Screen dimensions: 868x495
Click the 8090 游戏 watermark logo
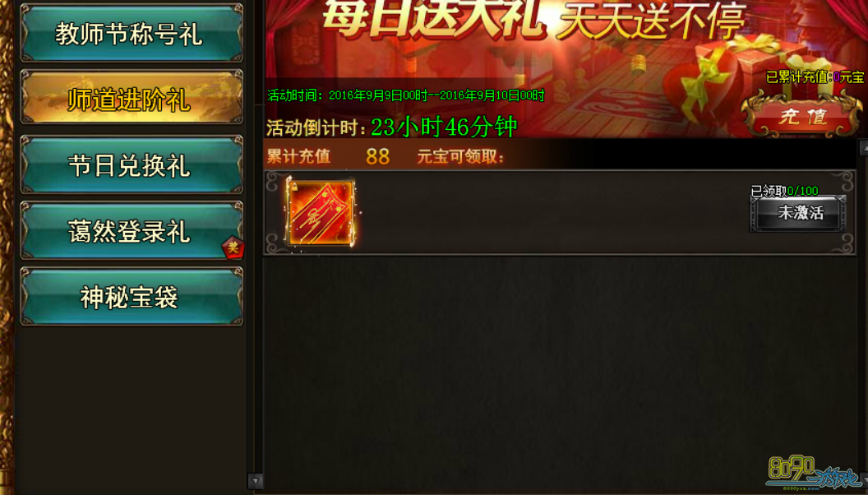[x=813, y=474]
